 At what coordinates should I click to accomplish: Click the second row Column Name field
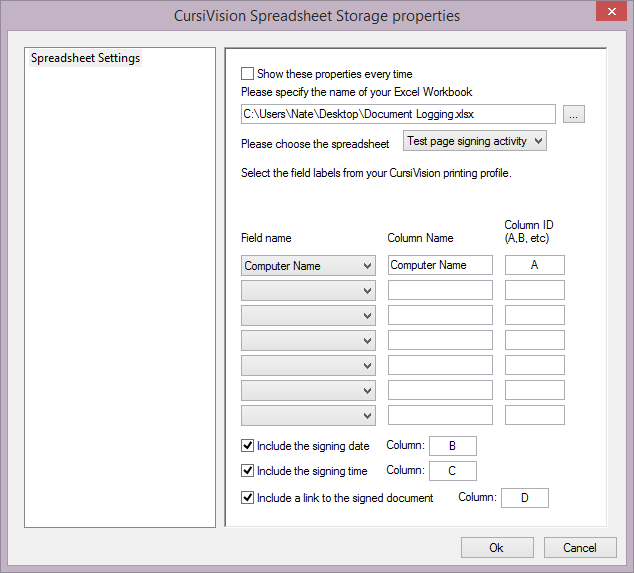[440, 290]
